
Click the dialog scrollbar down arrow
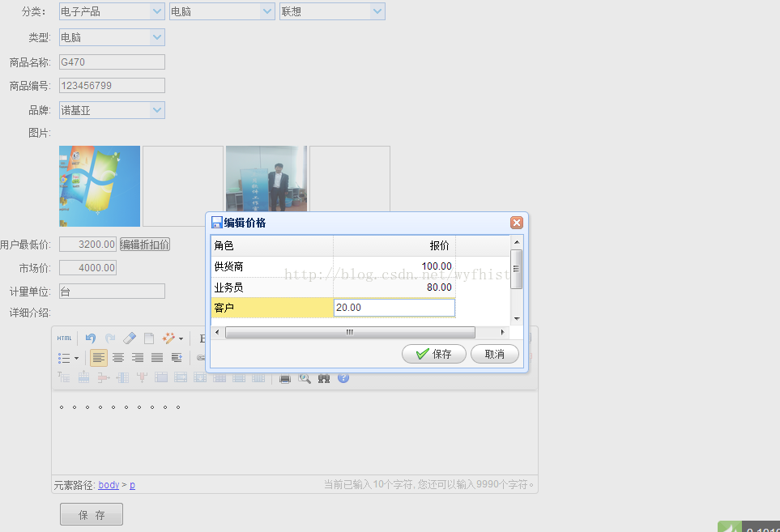point(517,319)
